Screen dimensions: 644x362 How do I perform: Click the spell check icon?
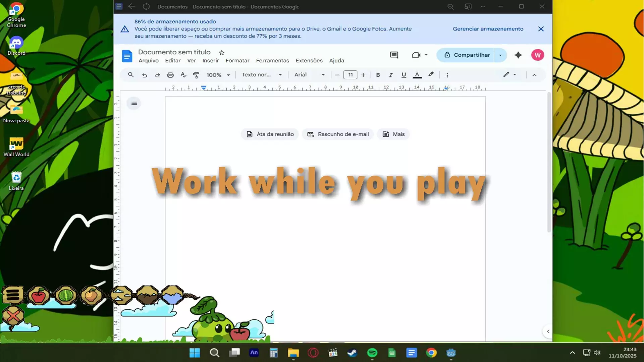(x=183, y=75)
